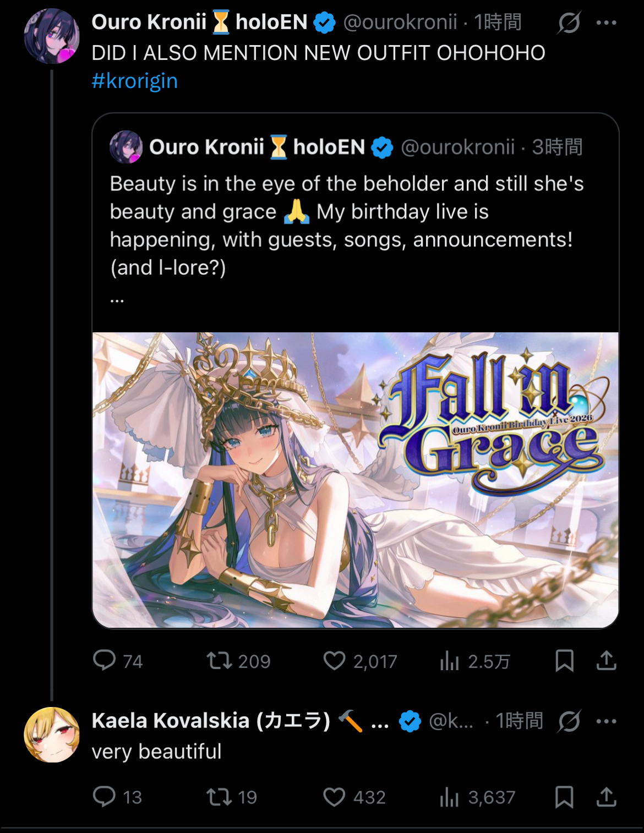The height and width of the screenshot is (833, 644).
Task: Like Kronii's tweet with 2,017 likes
Action: click(x=334, y=660)
